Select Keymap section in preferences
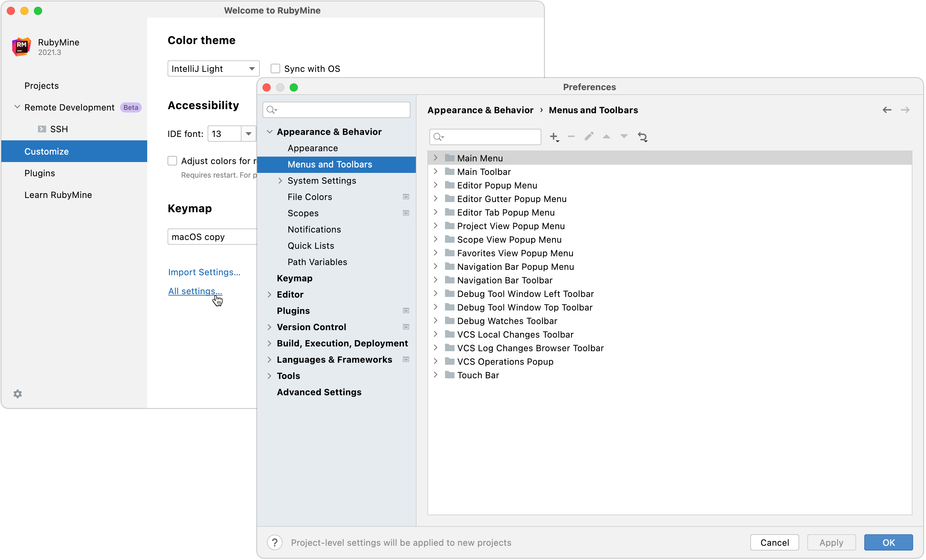The height and width of the screenshot is (560, 926). 294,278
